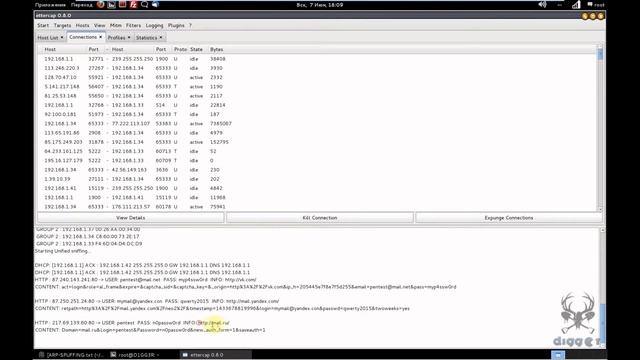Open the Mitm menu
Screen dimensions: 640x360
click(x=116, y=25)
